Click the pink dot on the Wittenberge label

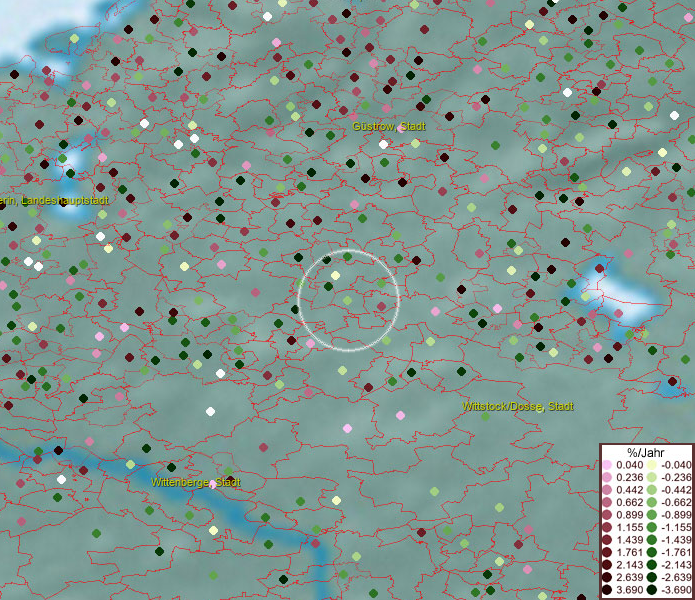[213, 484]
